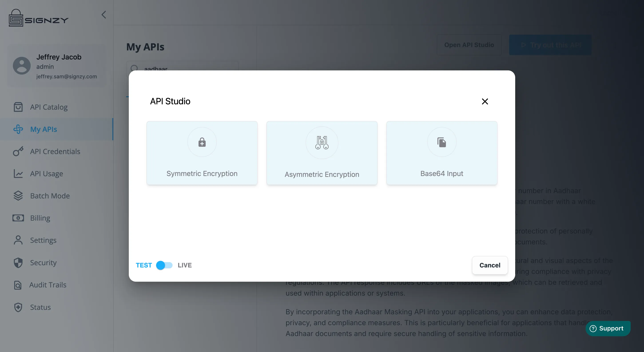The image size is (644, 352).
Task: Click Jeffrey Jacob's profile avatar
Action: point(22,66)
